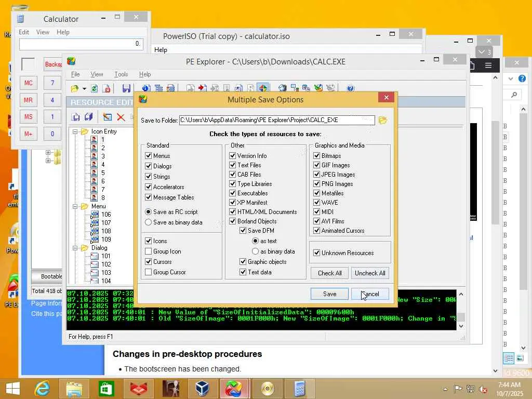Uncheck the Menus checkbox

(148, 156)
